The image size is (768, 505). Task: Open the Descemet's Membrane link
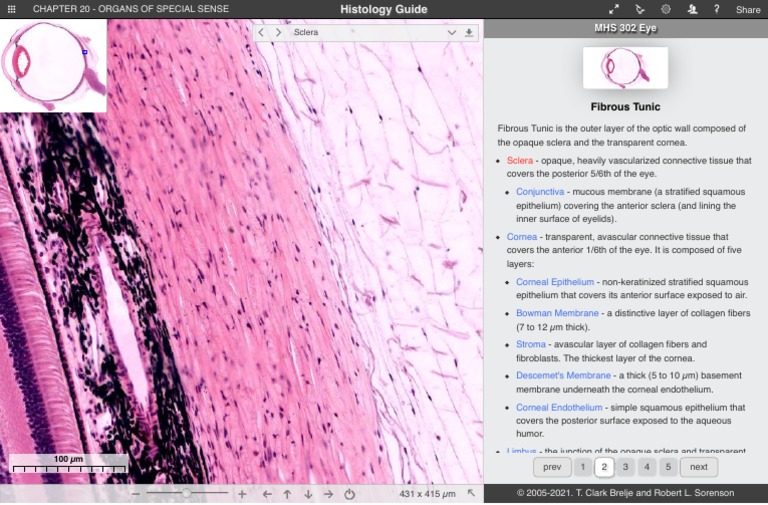[563, 376]
